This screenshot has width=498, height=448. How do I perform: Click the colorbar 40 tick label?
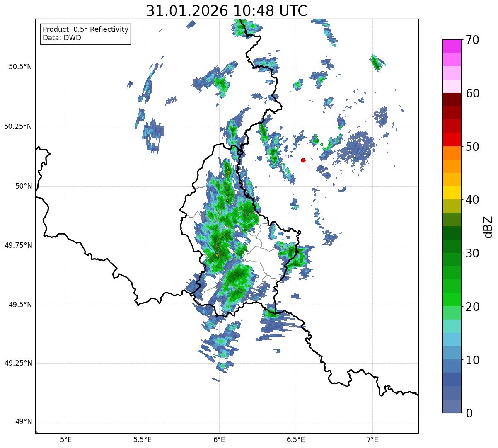[x=472, y=200]
